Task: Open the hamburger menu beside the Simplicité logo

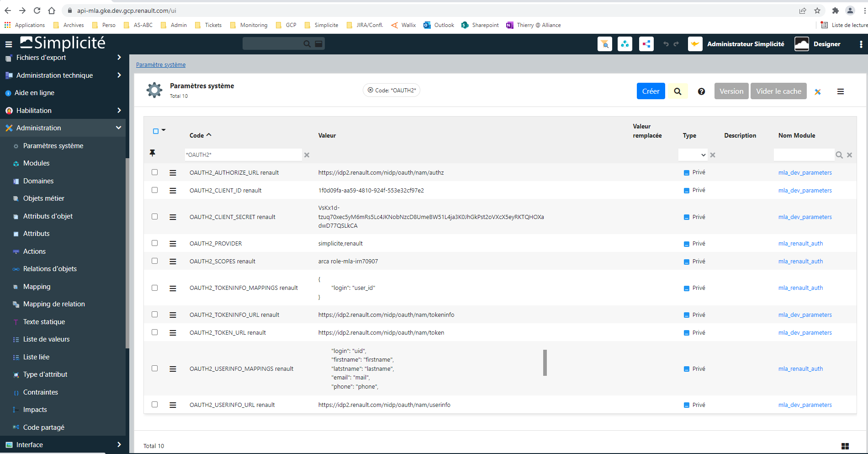Action: (9, 44)
